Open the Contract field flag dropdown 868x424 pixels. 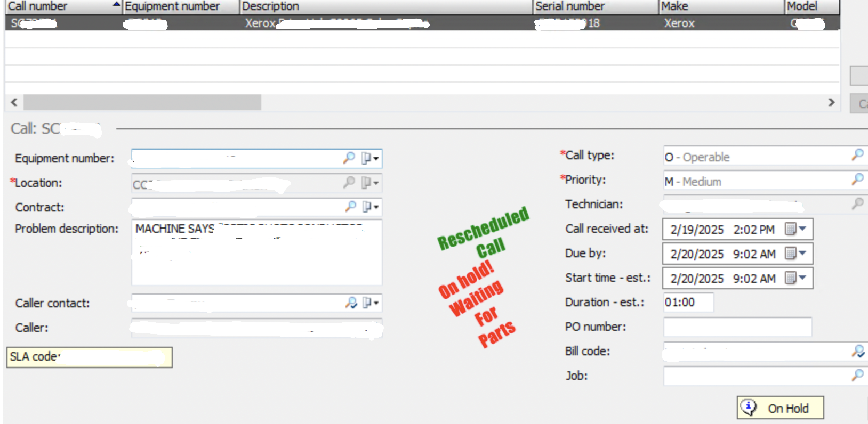(x=370, y=207)
